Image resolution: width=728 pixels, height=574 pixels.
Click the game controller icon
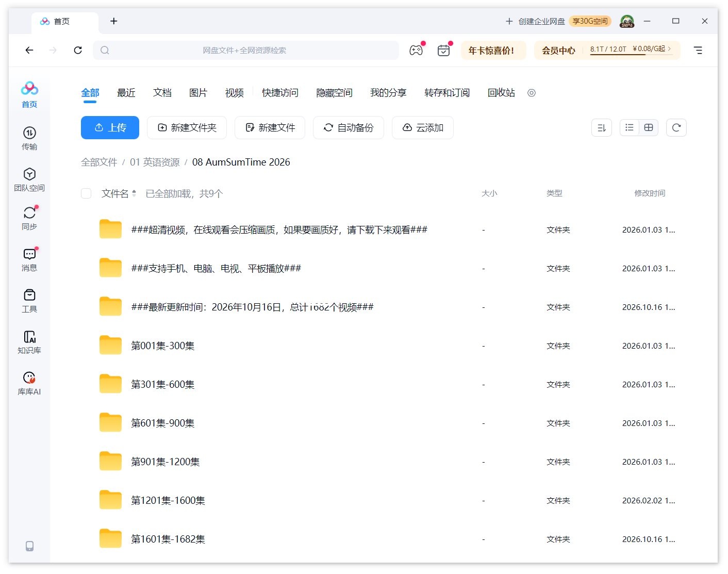pyautogui.click(x=416, y=50)
